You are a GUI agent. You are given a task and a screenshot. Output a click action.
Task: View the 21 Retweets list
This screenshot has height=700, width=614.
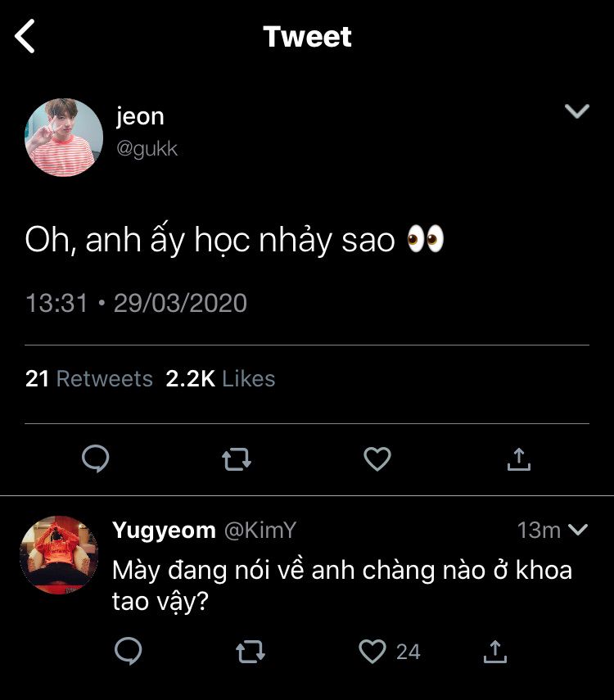coord(89,378)
